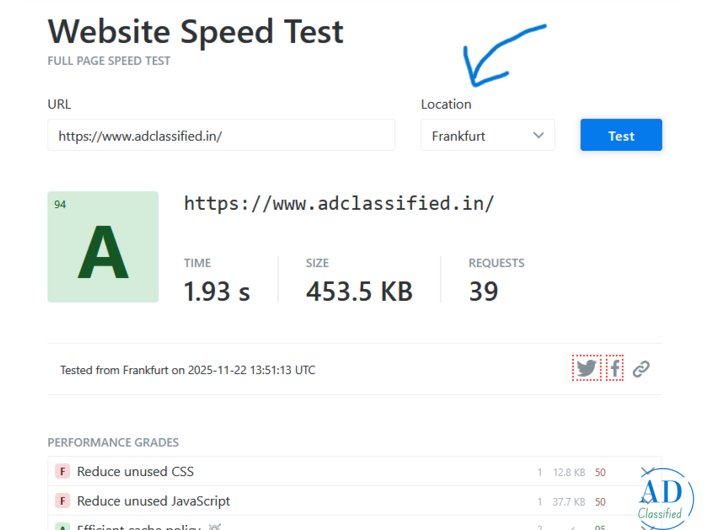The image size is (710, 530).
Task: Select the Website Speed Test heading
Action: coord(196,32)
